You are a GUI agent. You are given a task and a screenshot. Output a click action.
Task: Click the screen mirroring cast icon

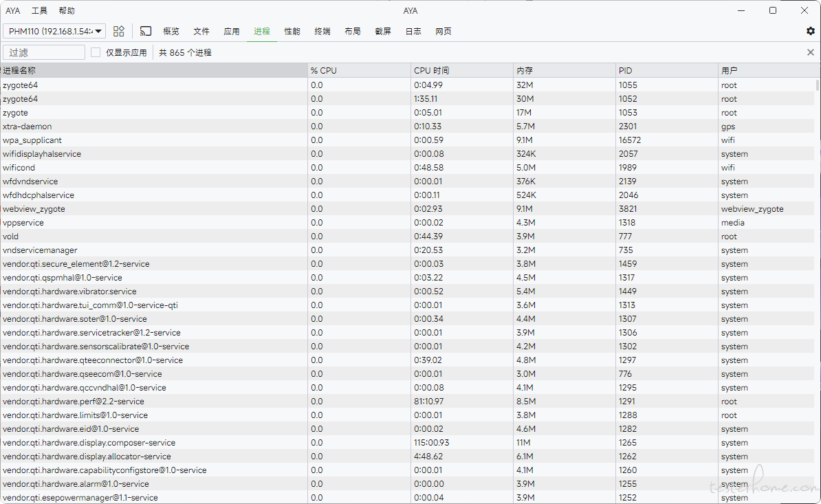click(x=146, y=31)
